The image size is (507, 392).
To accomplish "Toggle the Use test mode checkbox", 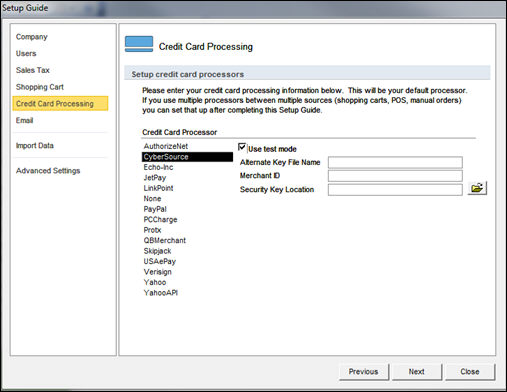I will point(242,147).
